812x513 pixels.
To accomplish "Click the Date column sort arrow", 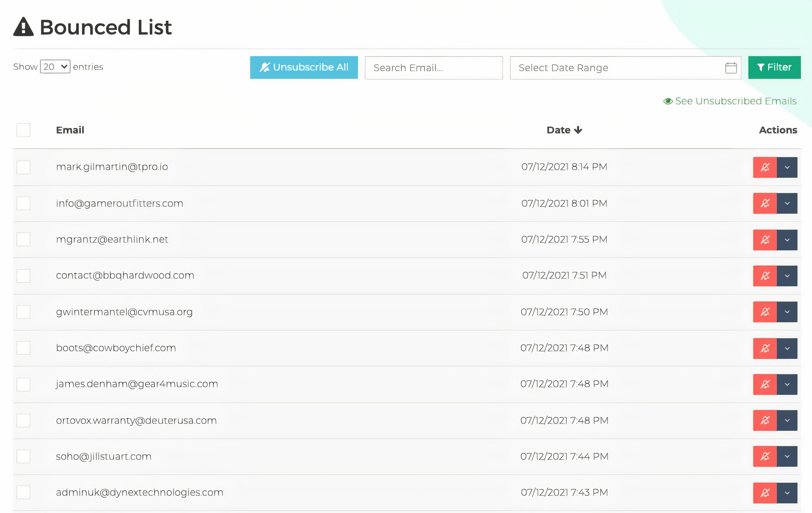I will coord(578,130).
